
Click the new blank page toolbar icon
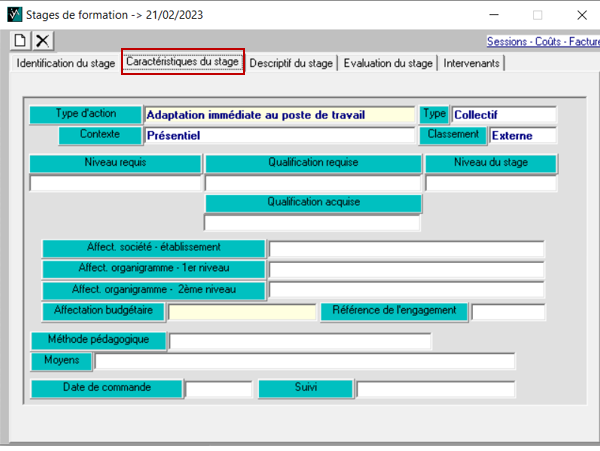21,40
